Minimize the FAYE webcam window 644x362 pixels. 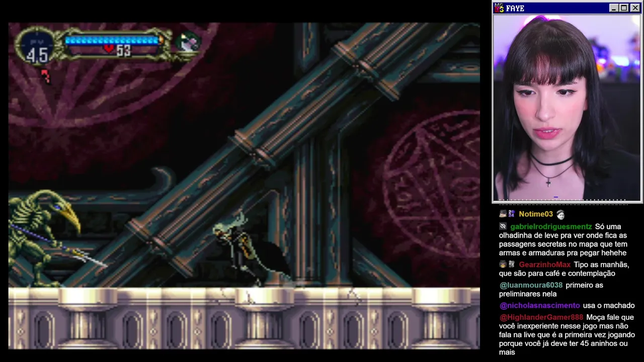pos(613,8)
